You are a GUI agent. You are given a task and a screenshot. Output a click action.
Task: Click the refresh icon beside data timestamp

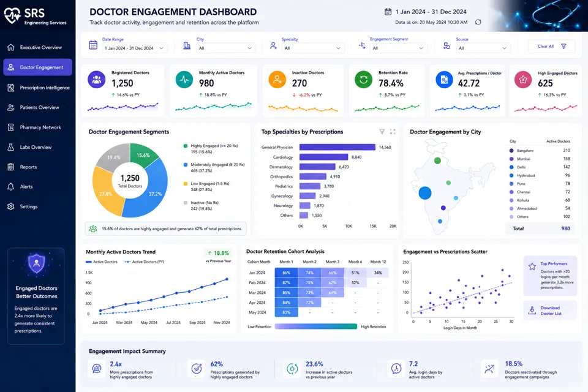click(478, 22)
